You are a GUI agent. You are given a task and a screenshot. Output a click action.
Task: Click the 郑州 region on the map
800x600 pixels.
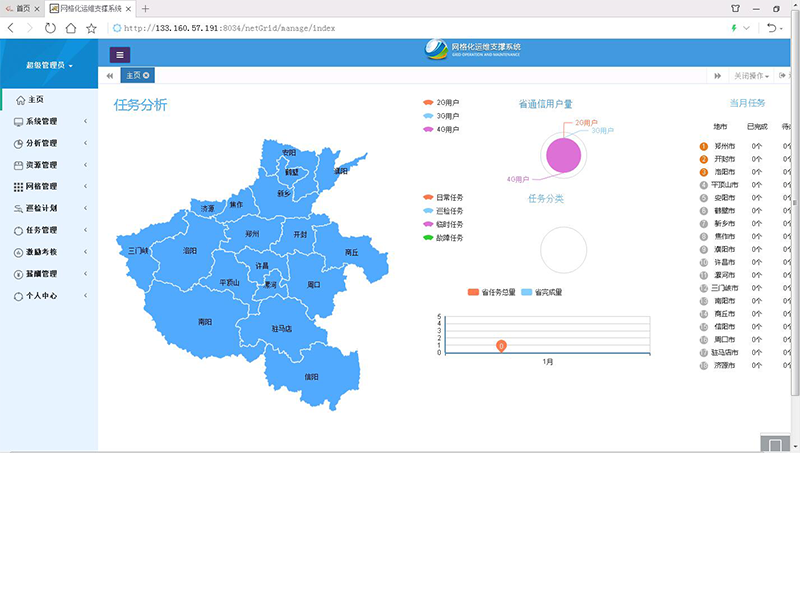click(x=252, y=234)
